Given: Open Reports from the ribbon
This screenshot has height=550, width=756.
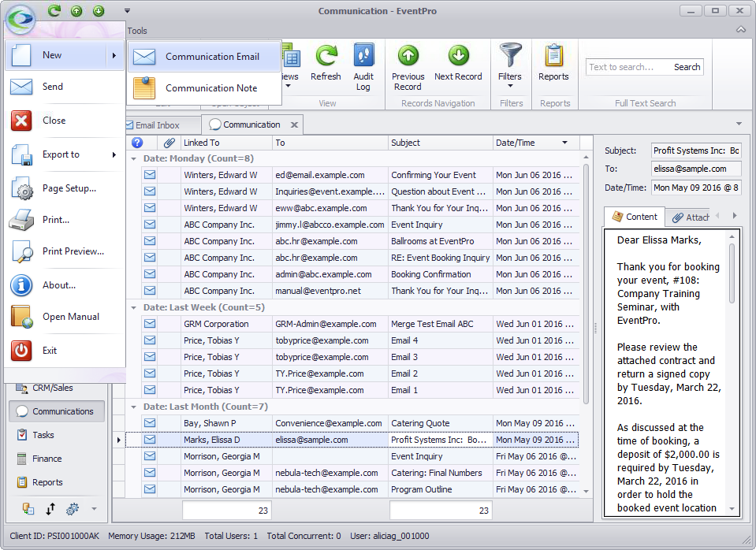Looking at the screenshot, I should coord(553,61).
